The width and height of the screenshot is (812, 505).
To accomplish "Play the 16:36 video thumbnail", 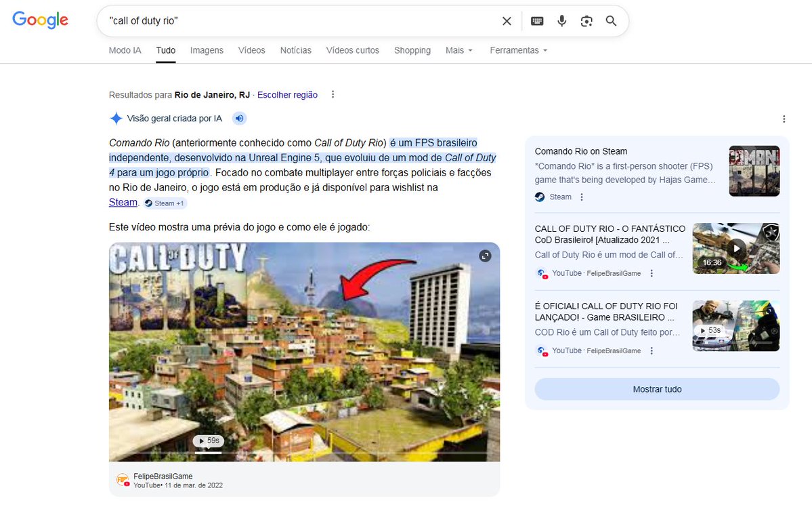I will point(736,248).
